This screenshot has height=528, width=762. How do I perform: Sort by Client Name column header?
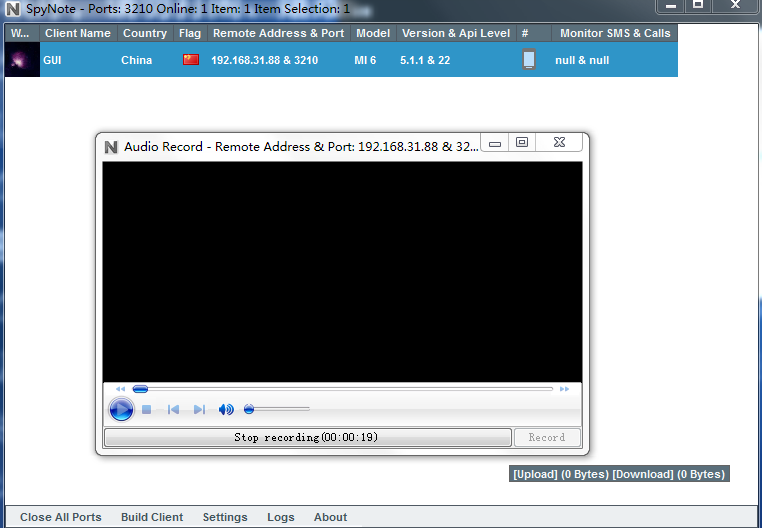tap(78, 33)
